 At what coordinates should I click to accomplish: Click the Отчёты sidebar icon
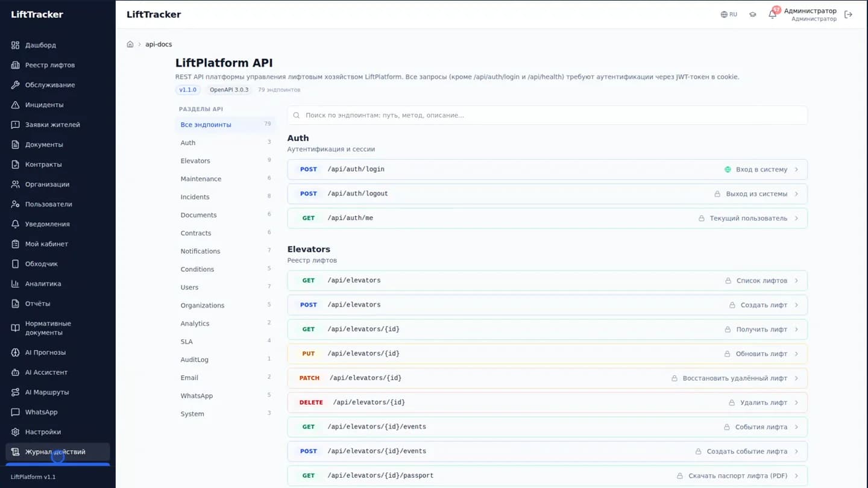(x=16, y=304)
